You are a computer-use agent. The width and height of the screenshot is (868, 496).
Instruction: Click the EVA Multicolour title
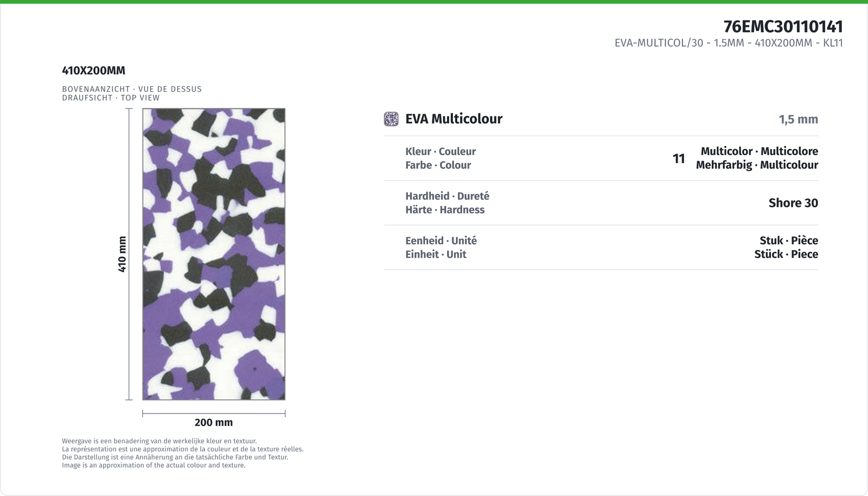coord(454,119)
